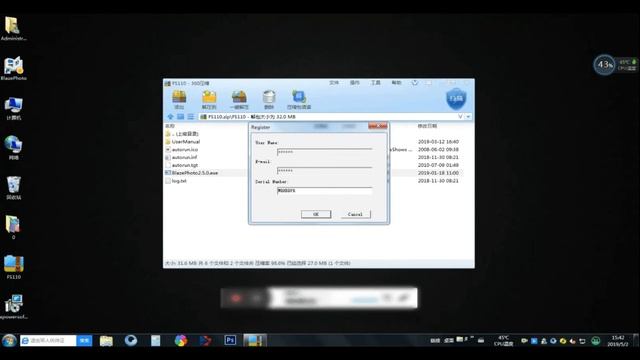Open the Help (帮助) menu
This screenshot has height=360, width=640.
396,83
